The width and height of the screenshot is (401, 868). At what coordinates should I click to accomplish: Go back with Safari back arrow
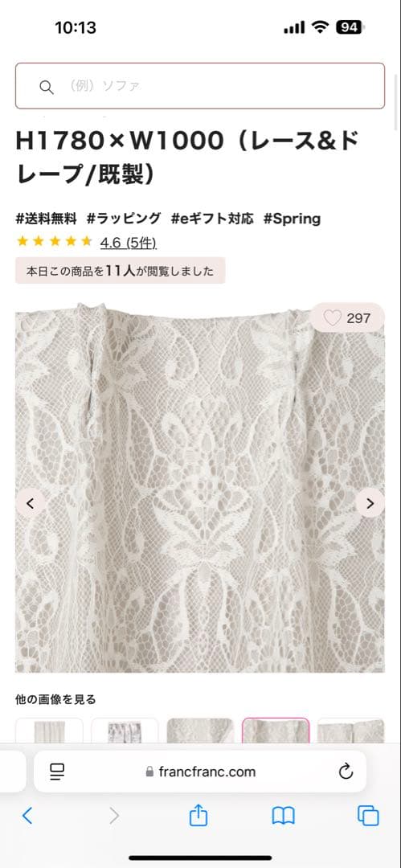(27, 816)
